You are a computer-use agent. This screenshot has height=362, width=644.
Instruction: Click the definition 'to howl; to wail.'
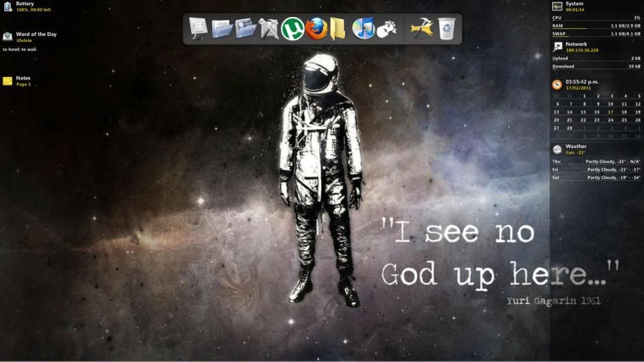tap(20, 49)
